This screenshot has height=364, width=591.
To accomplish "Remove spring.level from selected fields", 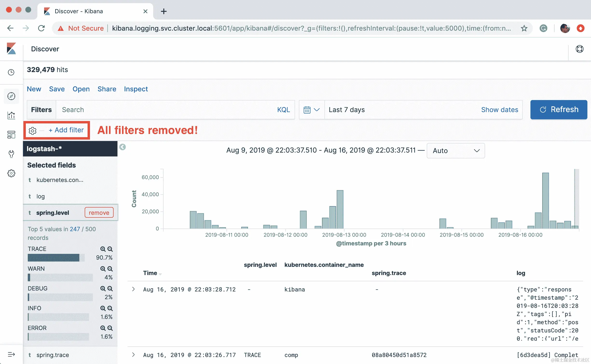I will click(99, 213).
